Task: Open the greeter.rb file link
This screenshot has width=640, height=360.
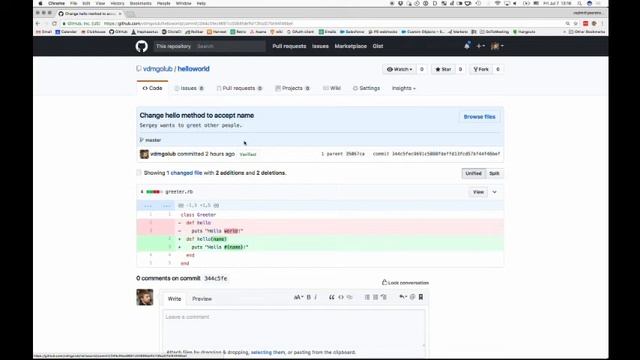Action: tap(179, 192)
